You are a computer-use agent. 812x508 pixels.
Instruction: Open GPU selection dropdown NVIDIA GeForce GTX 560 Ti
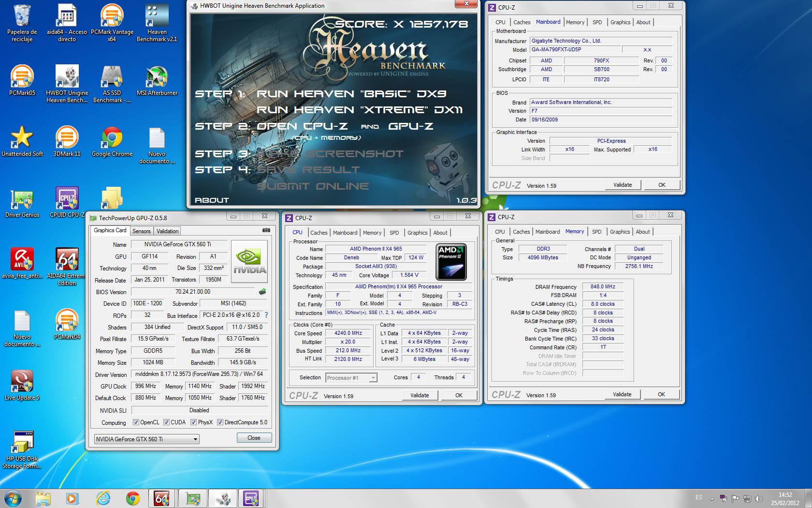(147, 439)
